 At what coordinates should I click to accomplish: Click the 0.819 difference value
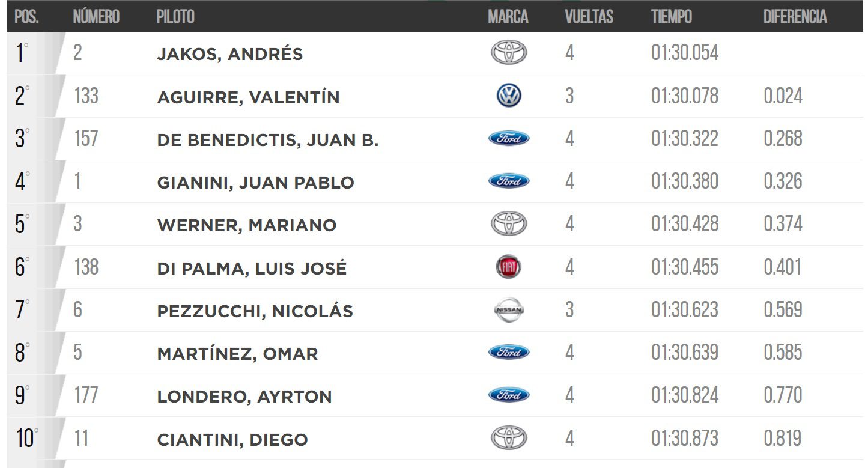(x=782, y=438)
